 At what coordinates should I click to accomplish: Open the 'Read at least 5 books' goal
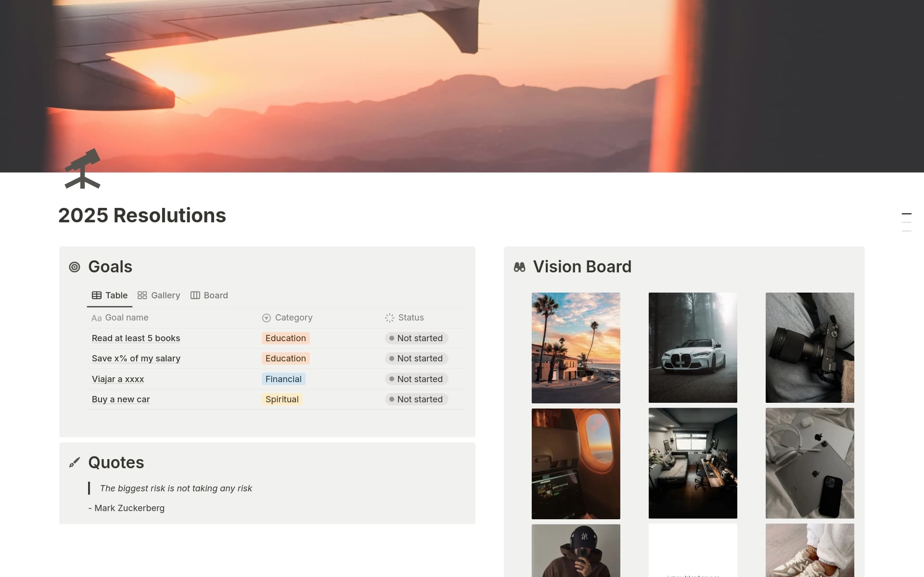click(136, 338)
